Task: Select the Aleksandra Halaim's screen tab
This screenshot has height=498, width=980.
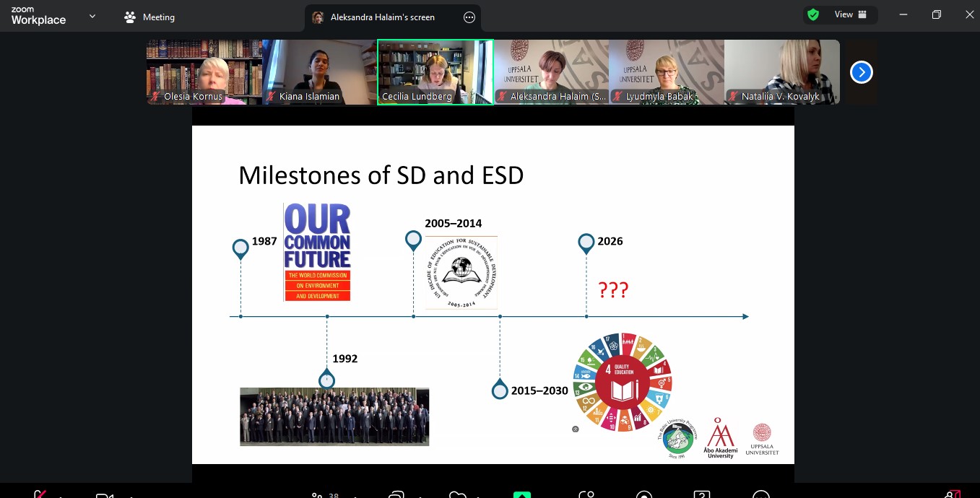Action: (382, 17)
